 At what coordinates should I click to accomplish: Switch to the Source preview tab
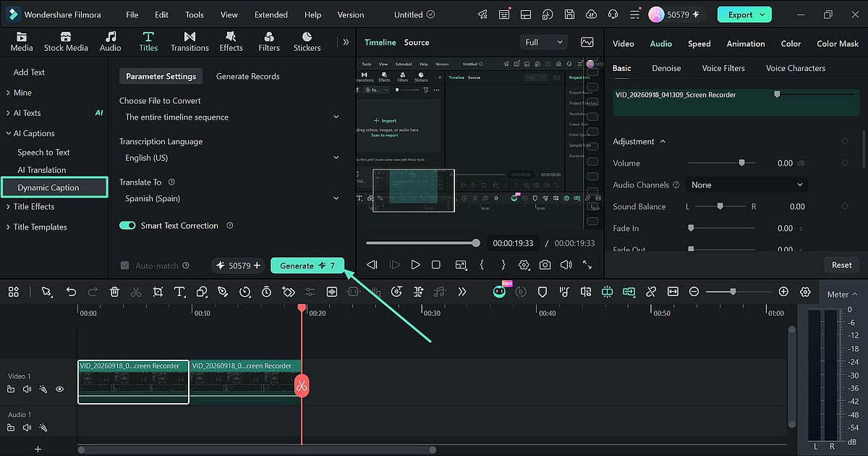point(417,42)
